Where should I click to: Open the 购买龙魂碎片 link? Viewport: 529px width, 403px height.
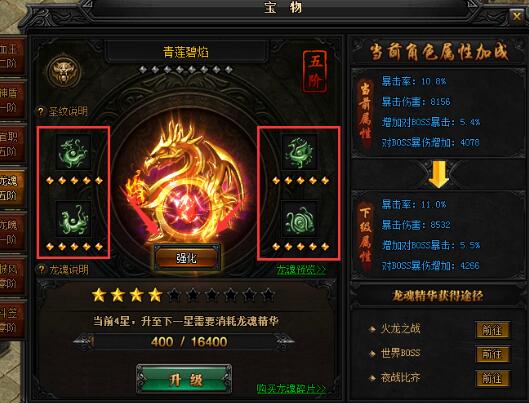click(292, 388)
